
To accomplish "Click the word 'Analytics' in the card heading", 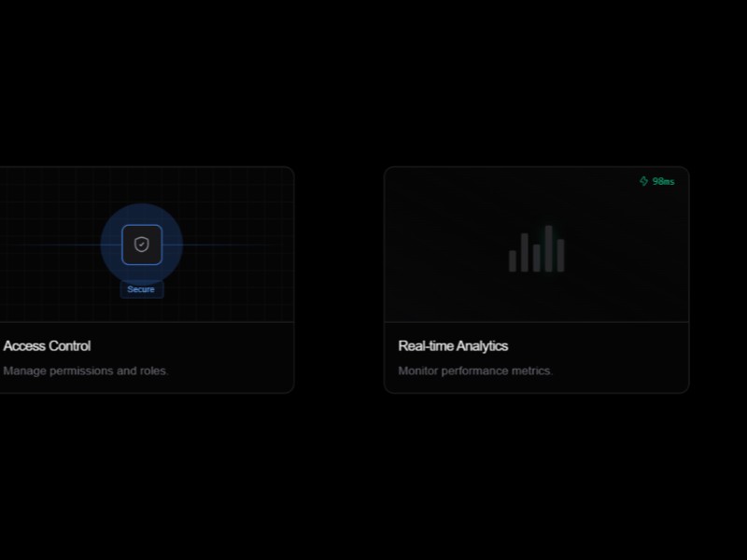I will coord(482,346).
